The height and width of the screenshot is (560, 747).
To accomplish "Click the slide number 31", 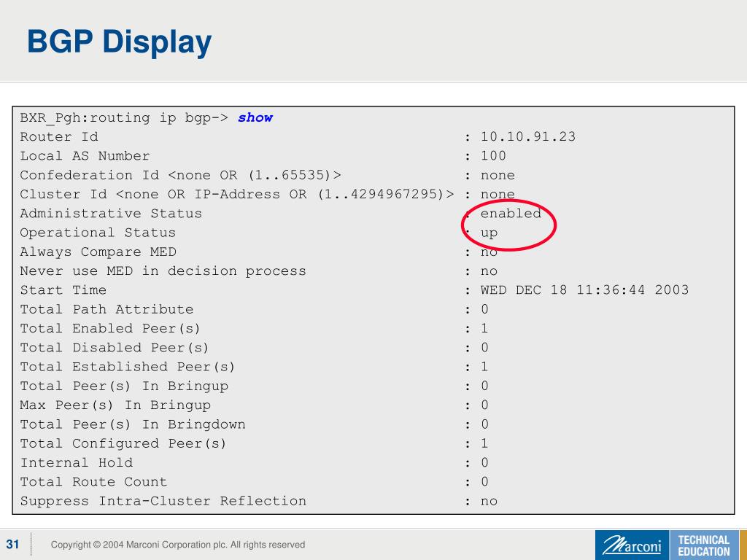I will [13, 544].
